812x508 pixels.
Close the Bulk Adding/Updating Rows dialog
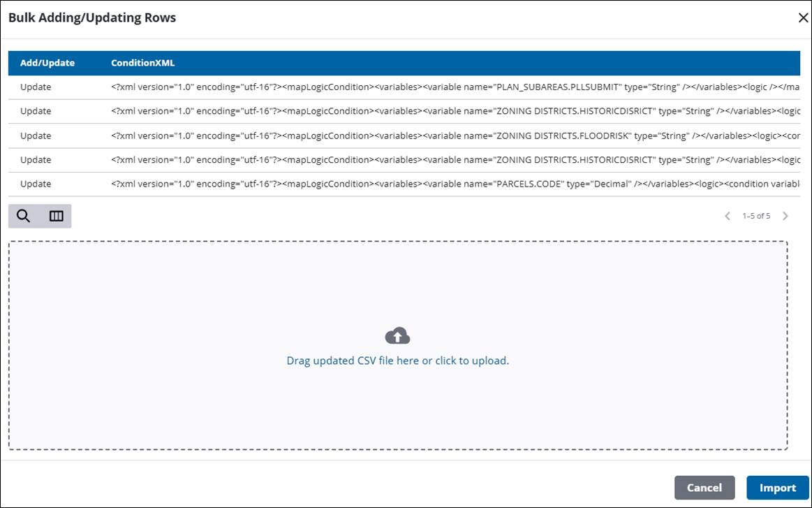[x=803, y=18]
